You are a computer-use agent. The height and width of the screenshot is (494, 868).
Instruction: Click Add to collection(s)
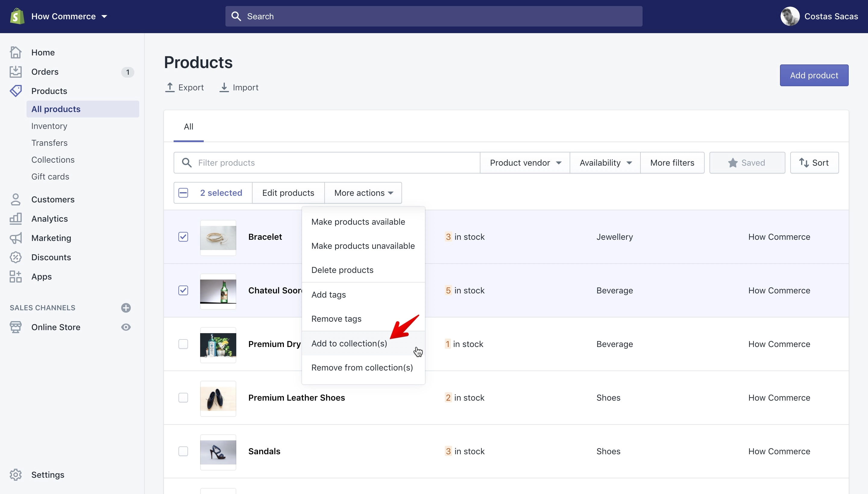(363, 343)
